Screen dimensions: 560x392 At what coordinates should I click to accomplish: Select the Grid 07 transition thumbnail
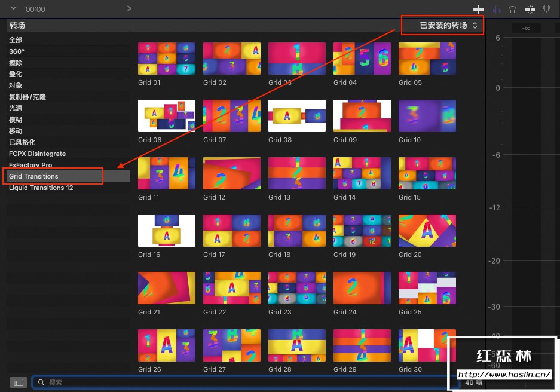coord(232,116)
